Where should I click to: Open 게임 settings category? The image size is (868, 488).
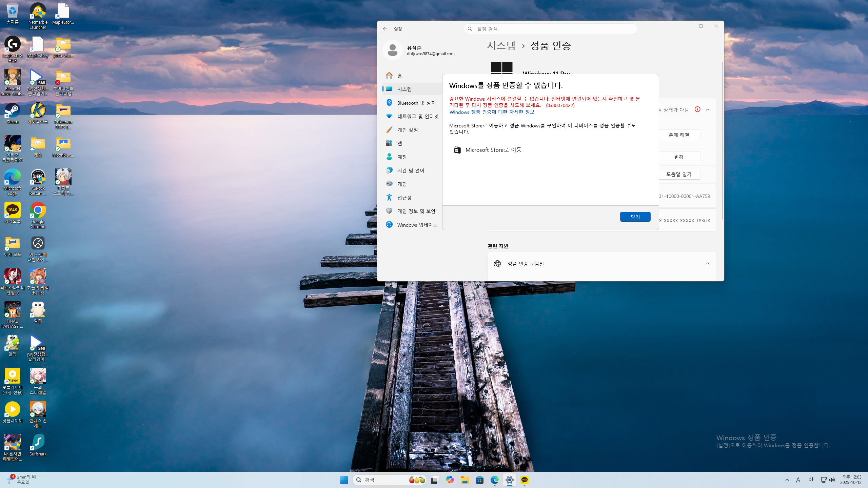pyautogui.click(x=412, y=184)
